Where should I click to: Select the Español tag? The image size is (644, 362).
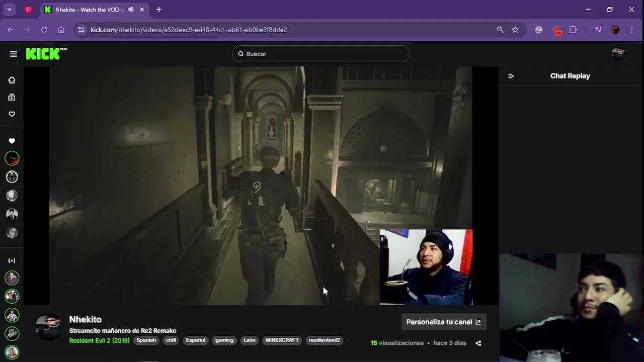point(196,340)
